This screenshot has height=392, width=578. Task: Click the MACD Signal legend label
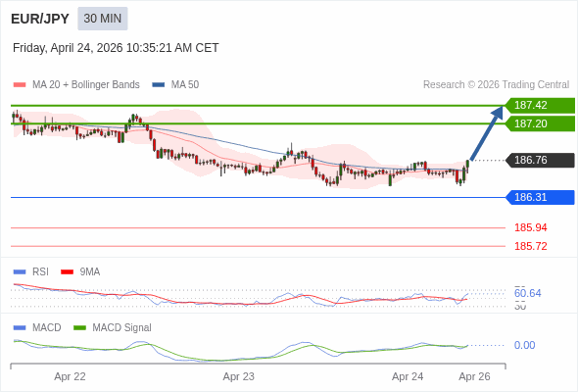tap(122, 328)
